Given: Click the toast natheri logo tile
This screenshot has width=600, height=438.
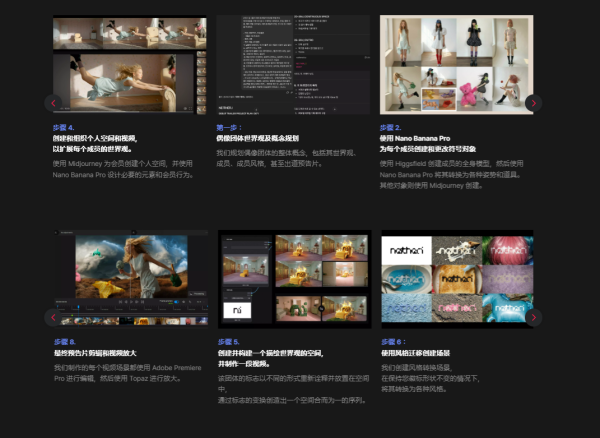Looking at the screenshot, I should pos(457,279).
